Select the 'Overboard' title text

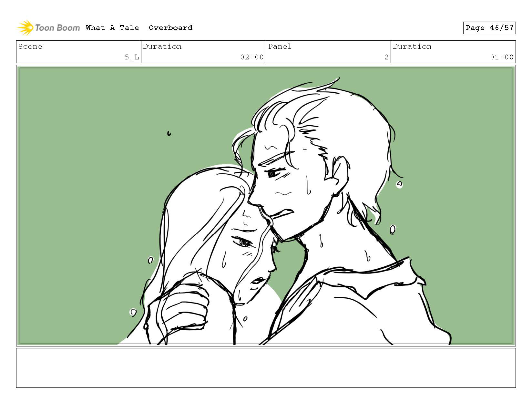click(x=170, y=28)
